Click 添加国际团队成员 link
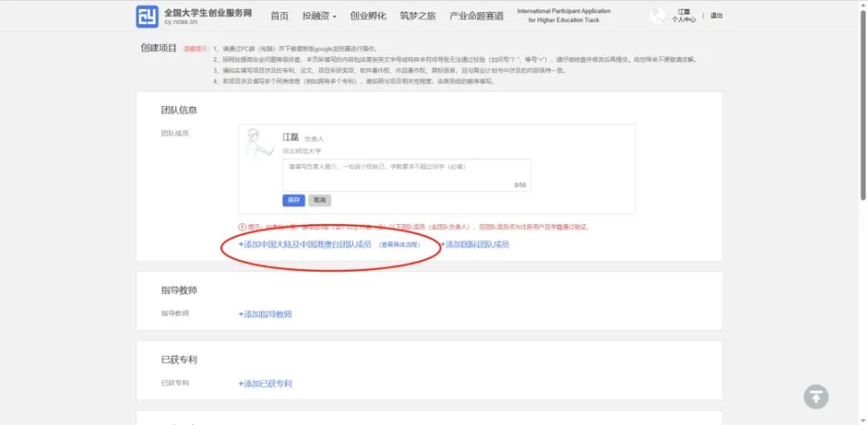The height and width of the screenshot is (425, 868). tap(474, 244)
